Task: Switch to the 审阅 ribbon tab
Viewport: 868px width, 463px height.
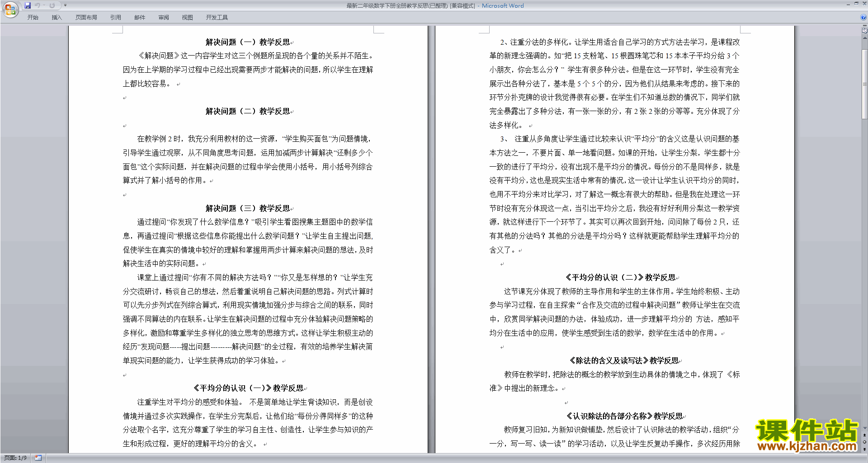Action: pos(164,17)
